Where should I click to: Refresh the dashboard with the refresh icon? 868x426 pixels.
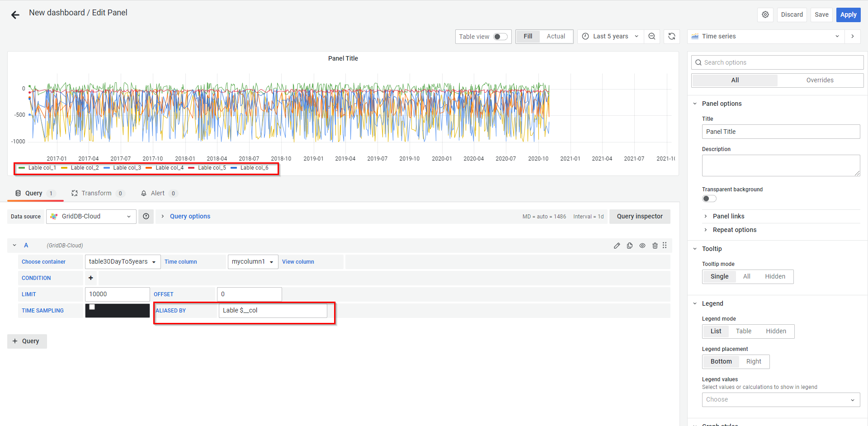tap(672, 36)
